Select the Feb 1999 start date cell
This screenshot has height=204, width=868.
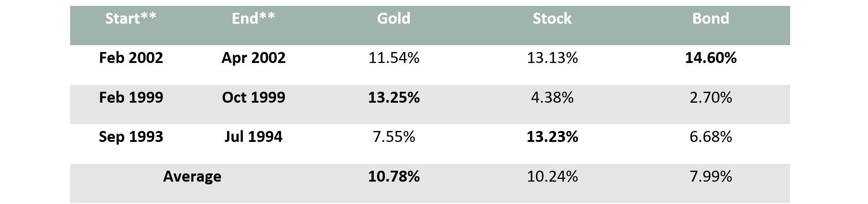pos(131,98)
